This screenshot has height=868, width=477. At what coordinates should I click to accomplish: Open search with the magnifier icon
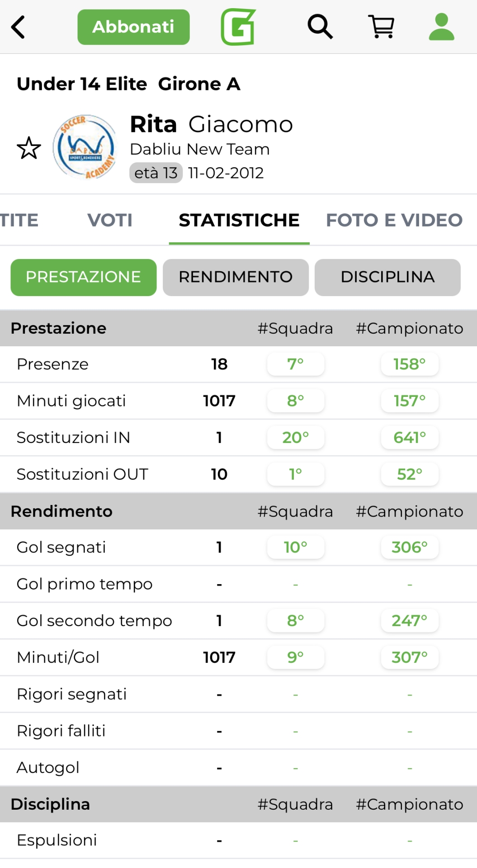[x=320, y=27]
